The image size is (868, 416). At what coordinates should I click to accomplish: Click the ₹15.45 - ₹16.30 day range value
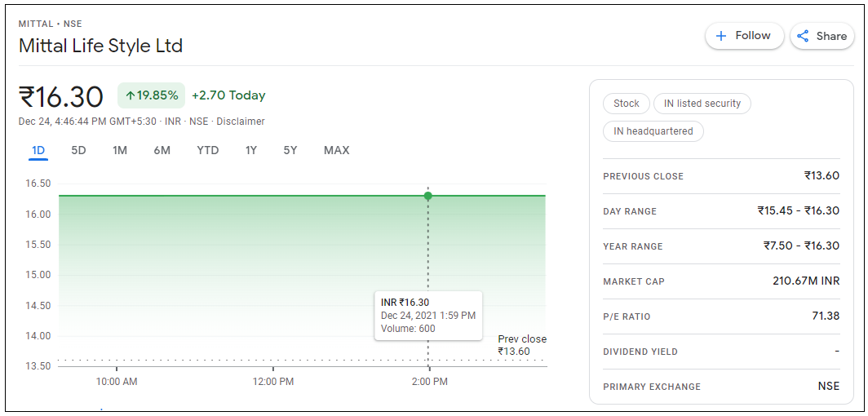tap(799, 210)
